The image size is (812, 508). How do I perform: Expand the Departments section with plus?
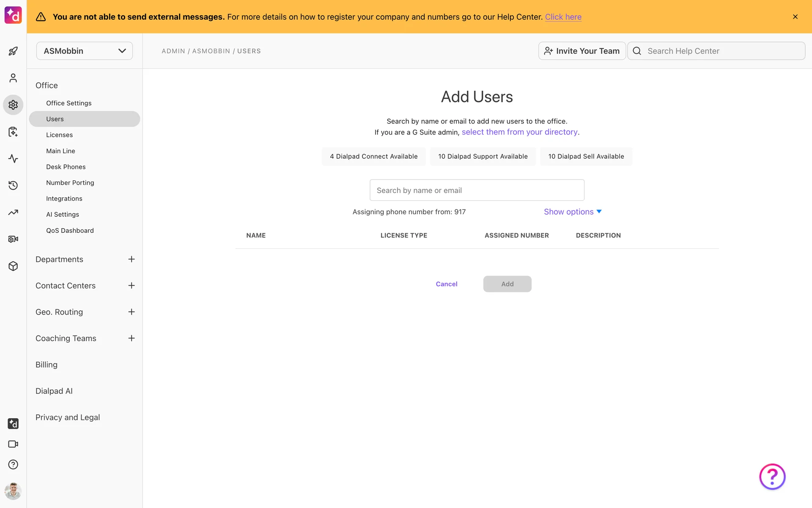pos(132,259)
